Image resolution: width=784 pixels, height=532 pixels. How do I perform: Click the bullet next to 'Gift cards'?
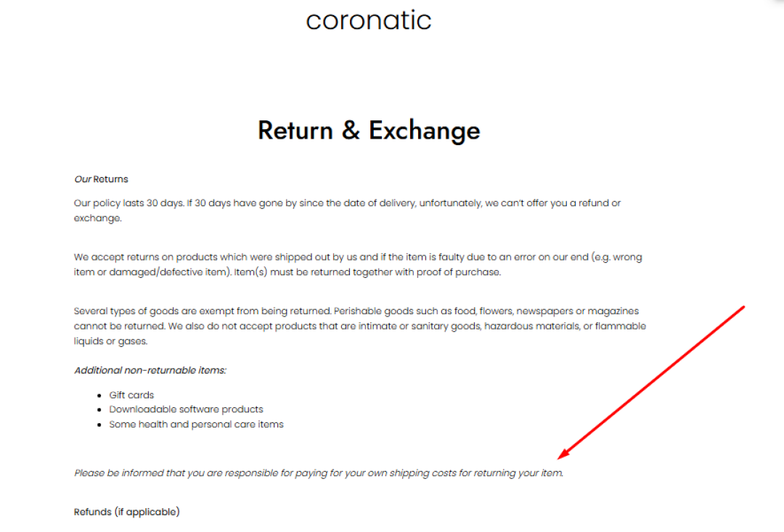(100, 396)
